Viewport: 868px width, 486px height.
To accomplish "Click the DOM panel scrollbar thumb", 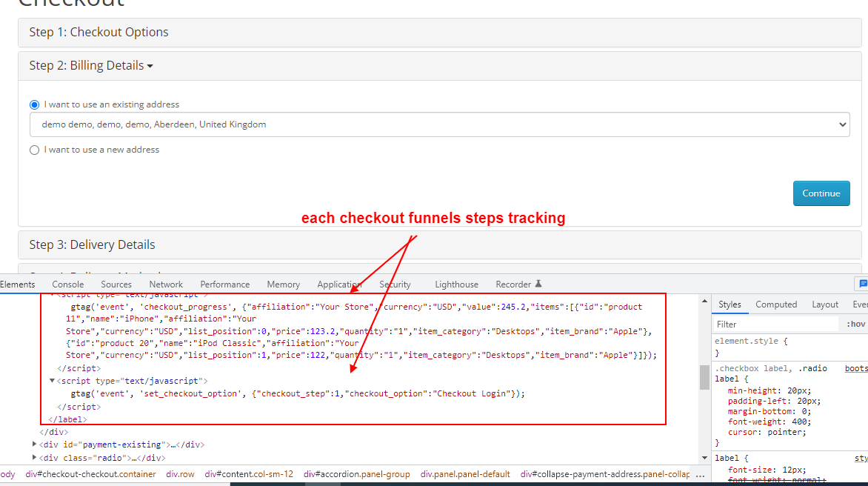I will (704, 378).
